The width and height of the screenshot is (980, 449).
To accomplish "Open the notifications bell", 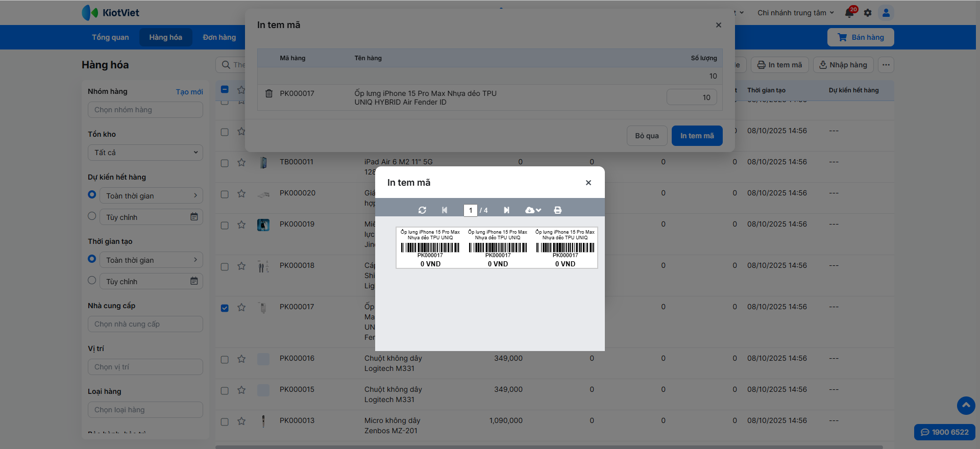I will 850,13.
